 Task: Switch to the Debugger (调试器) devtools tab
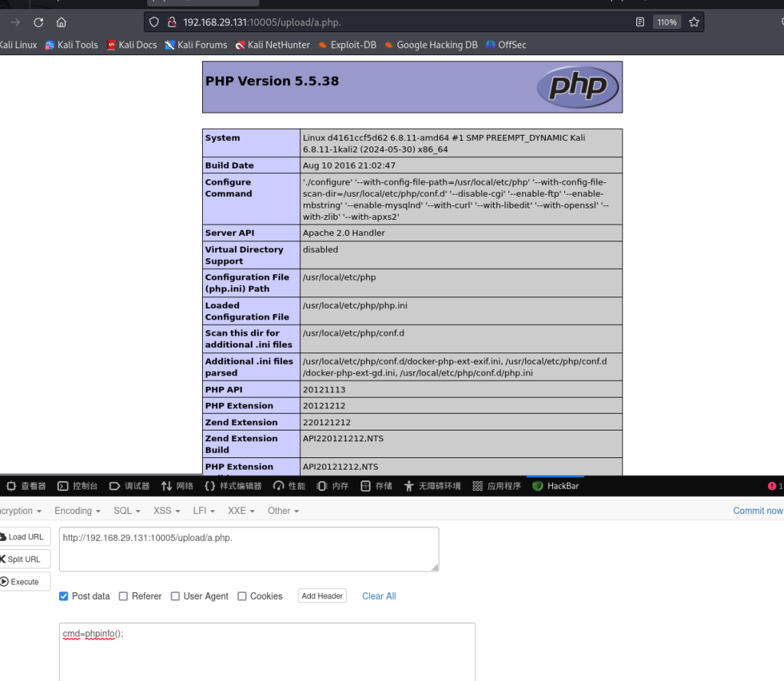(x=129, y=486)
